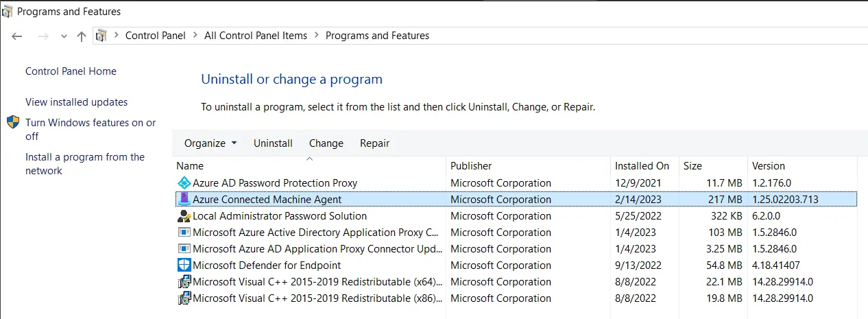868x319 pixels.
Task: Expand the recent locations dropdown arrow
Action: 64,36
